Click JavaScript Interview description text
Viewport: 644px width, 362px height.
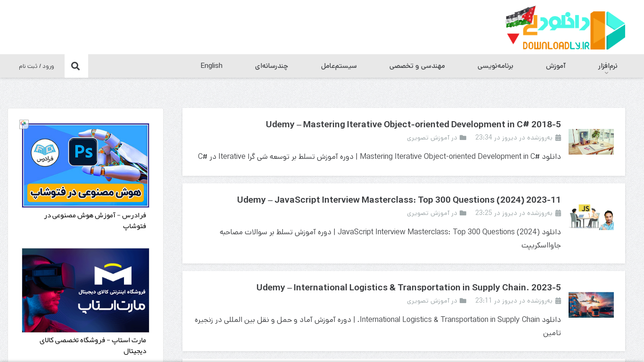(x=390, y=239)
